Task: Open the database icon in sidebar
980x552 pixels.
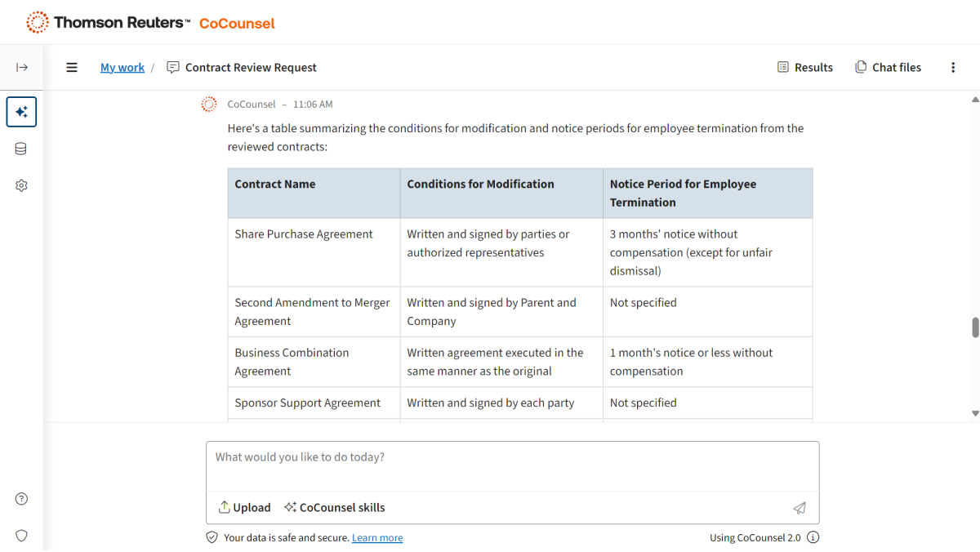Action: 21,149
